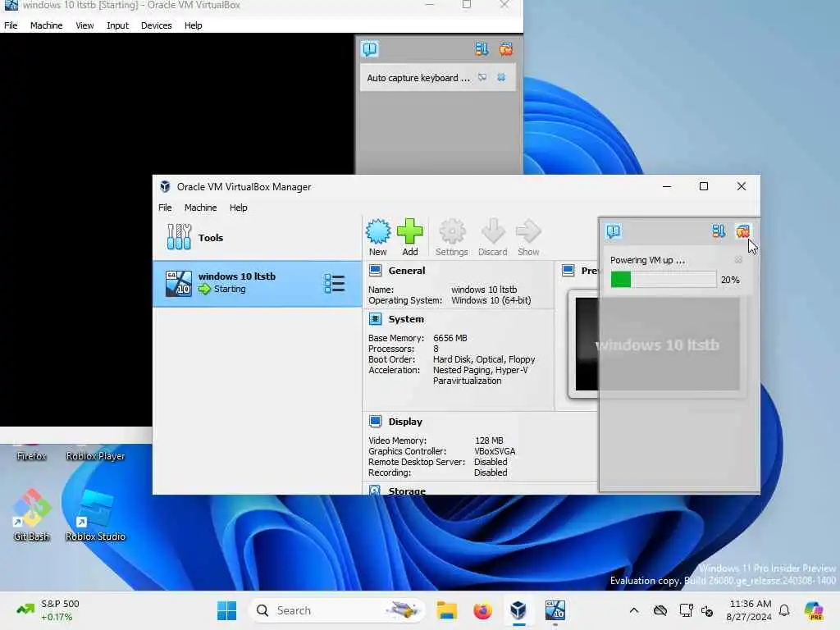This screenshot has width=840, height=630.
Task: Open View menu in the VM window
Action: pos(84,25)
